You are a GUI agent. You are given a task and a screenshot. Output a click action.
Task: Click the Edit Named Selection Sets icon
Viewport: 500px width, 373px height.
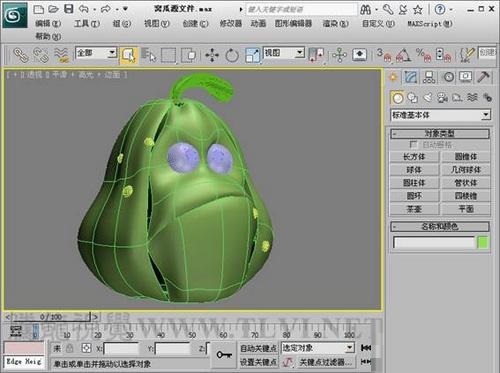pyautogui.click(x=467, y=55)
